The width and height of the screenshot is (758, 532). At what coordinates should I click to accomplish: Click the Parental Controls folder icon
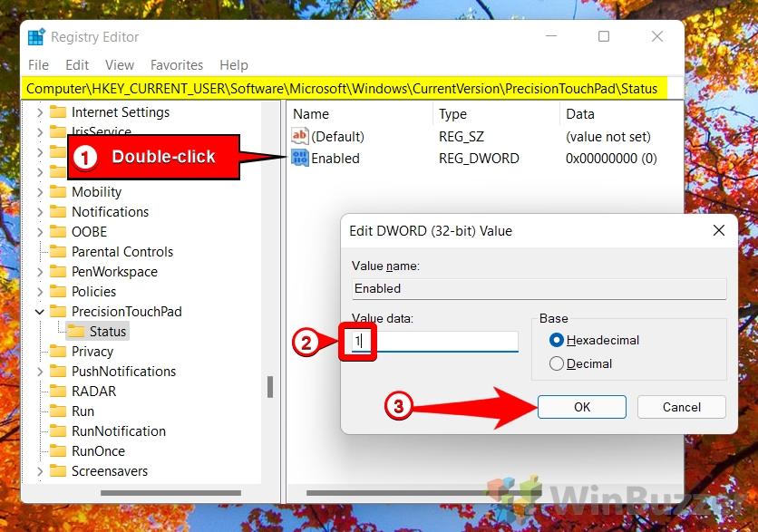click(58, 252)
